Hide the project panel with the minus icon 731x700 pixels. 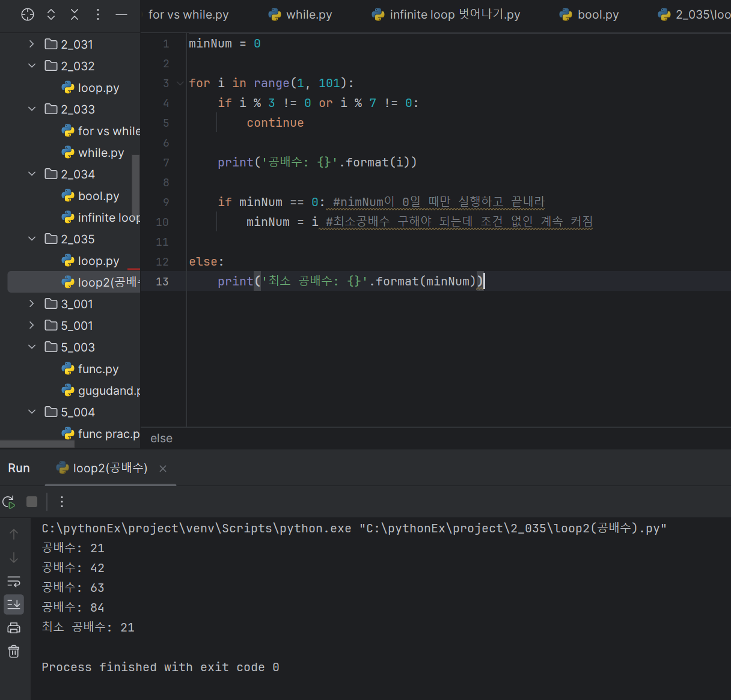click(x=121, y=14)
